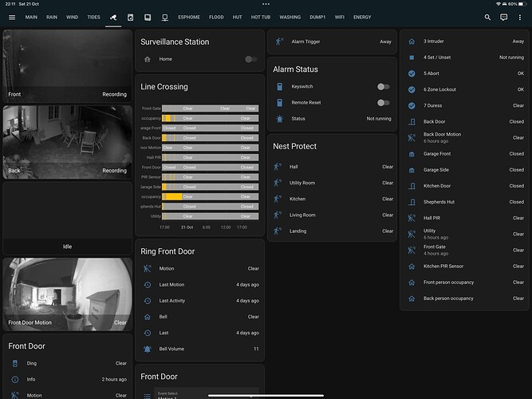Open the ENERGY tab

click(x=362, y=17)
